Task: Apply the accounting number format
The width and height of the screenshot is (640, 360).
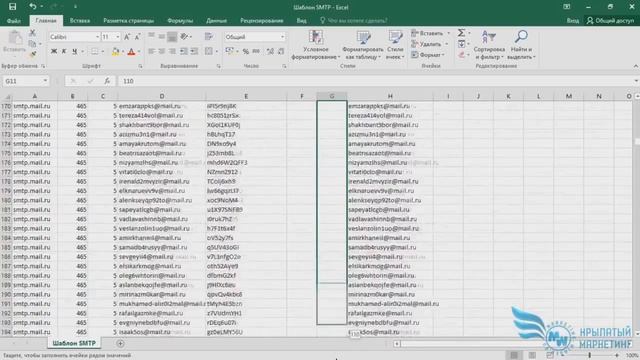Action: pos(230,51)
